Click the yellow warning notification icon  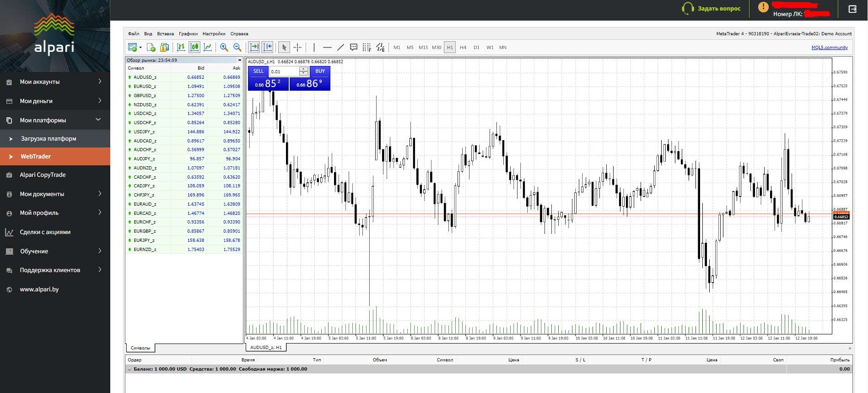point(763,7)
